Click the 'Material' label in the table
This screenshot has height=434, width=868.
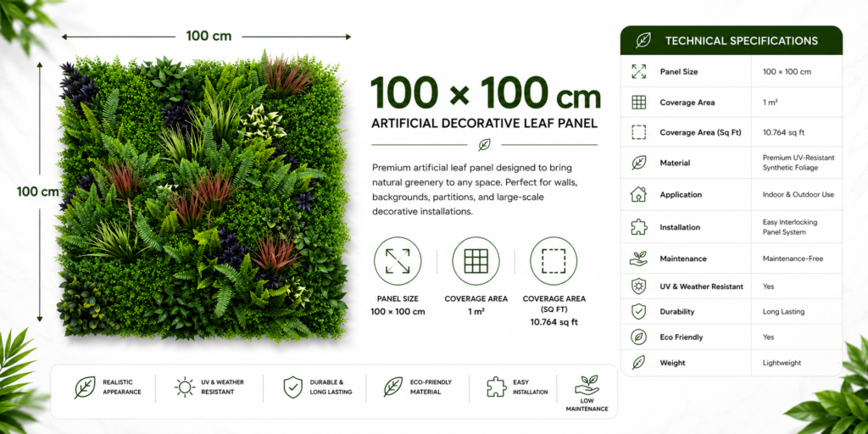click(675, 163)
